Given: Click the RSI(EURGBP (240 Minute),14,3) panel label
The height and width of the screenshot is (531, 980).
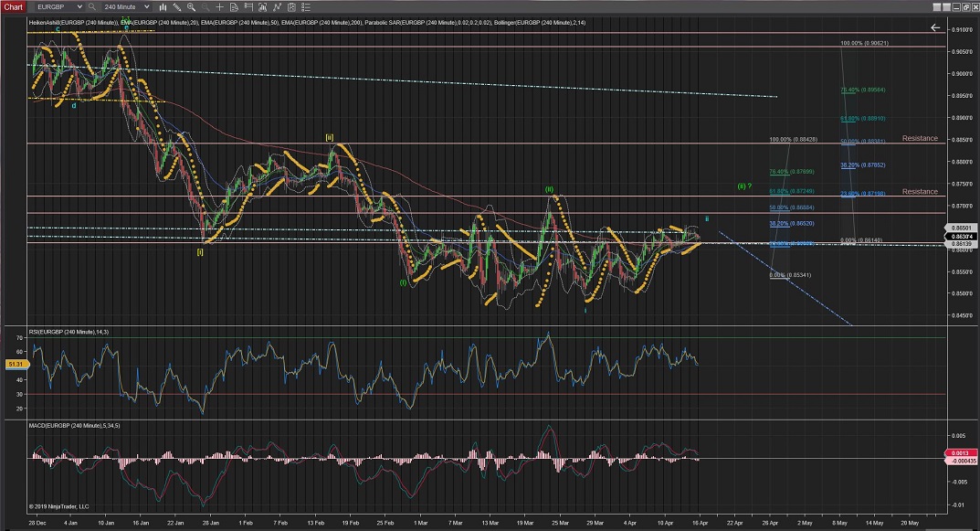Looking at the screenshot, I should click(x=68, y=332).
